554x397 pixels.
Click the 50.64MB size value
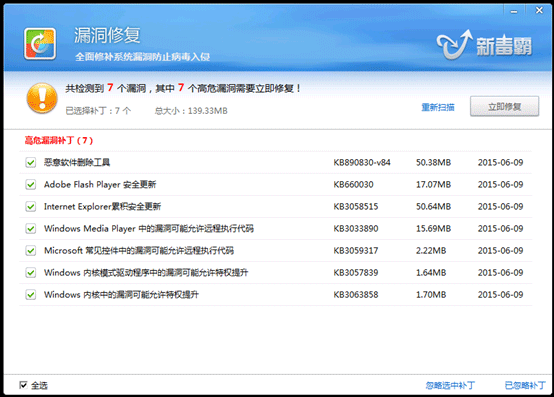434,207
